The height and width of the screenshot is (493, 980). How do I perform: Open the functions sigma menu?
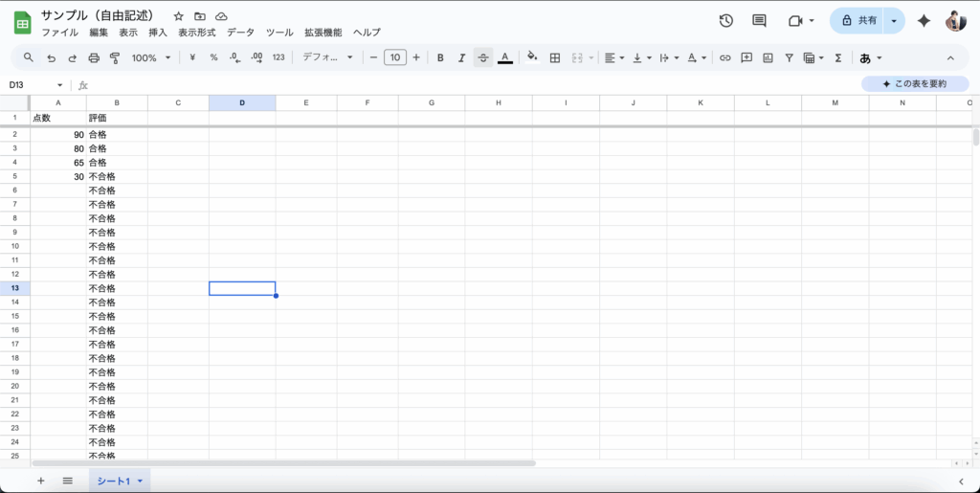(838, 57)
